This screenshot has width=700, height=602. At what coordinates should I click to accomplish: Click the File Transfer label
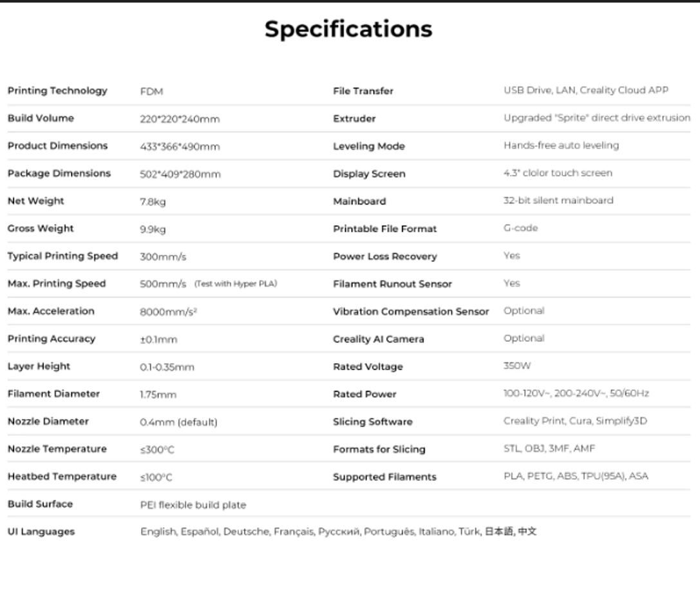pos(363,91)
